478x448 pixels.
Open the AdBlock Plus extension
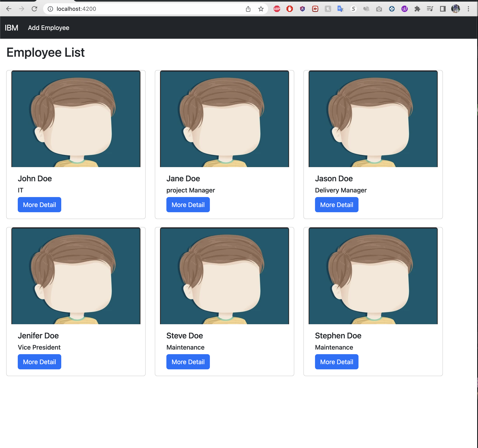click(x=277, y=9)
